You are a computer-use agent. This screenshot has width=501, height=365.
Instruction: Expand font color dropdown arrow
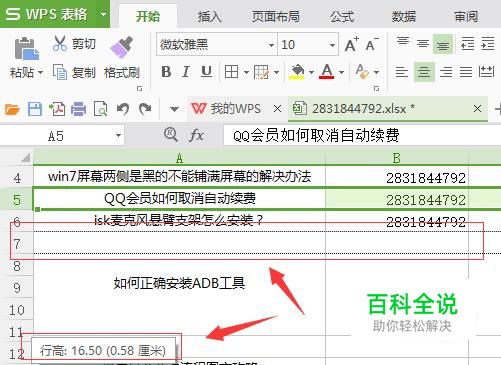341,72
